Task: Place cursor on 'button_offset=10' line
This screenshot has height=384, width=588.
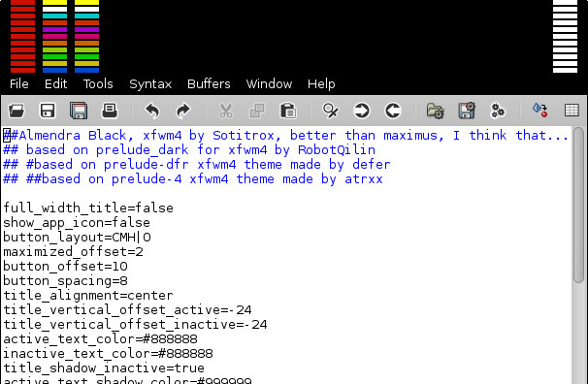Action: [65, 267]
